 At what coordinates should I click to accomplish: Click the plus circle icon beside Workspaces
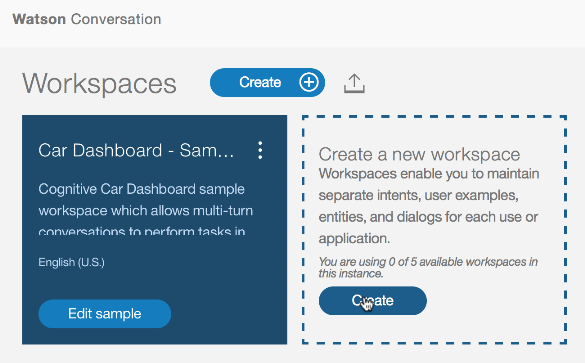coord(309,82)
